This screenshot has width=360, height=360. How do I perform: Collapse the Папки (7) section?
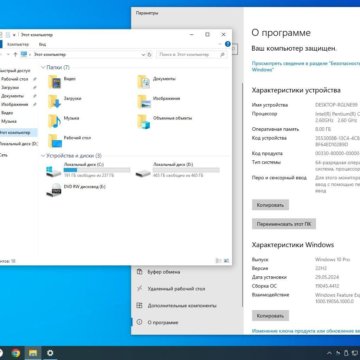pyautogui.click(x=43, y=67)
